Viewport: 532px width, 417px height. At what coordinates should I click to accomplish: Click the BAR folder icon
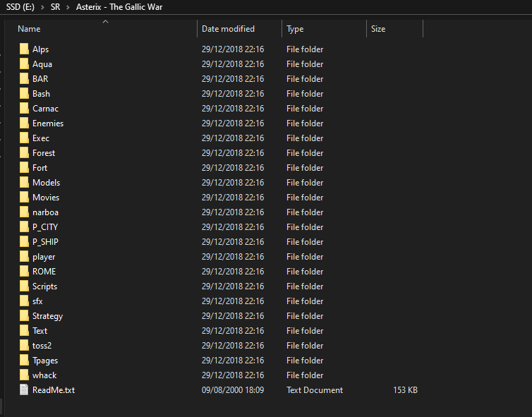coord(24,79)
